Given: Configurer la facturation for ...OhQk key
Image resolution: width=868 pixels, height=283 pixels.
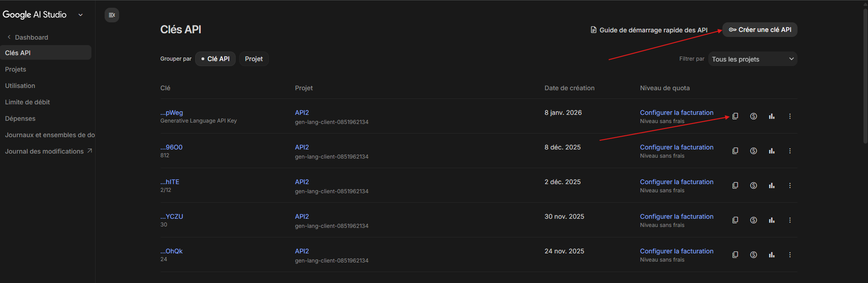Looking at the screenshot, I should 676,251.
